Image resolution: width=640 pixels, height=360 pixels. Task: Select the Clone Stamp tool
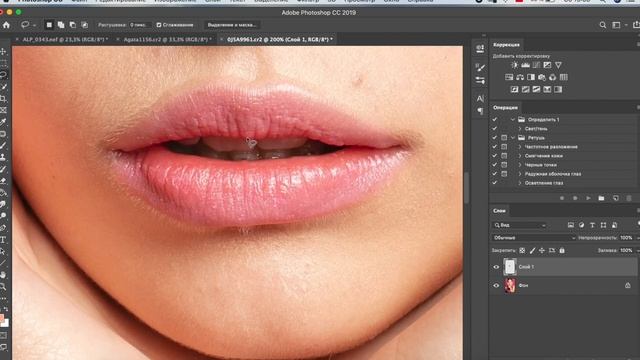pos(3,157)
